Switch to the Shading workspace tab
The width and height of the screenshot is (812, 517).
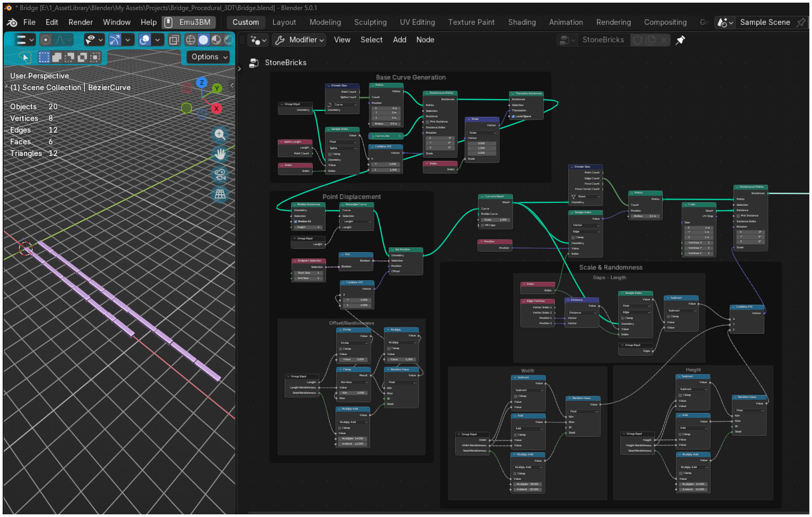(x=522, y=22)
